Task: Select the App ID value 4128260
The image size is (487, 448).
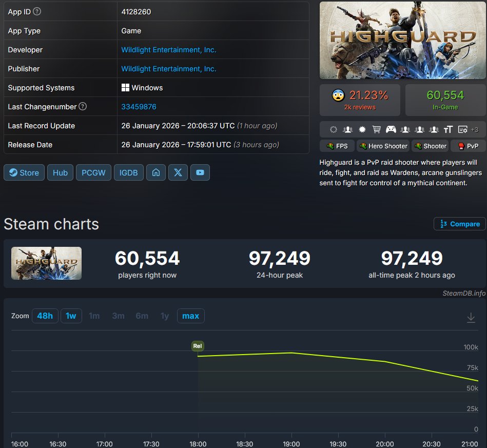Action: click(x=136, y=12)
